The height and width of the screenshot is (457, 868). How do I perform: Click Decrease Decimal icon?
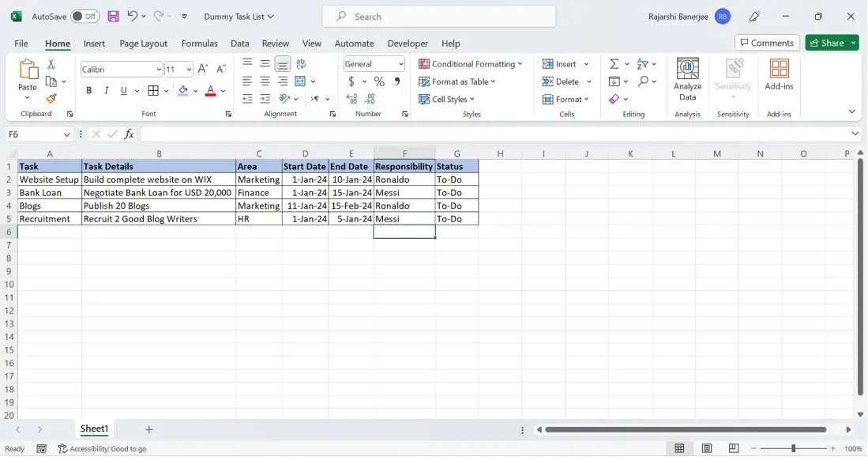click(370, 99)
